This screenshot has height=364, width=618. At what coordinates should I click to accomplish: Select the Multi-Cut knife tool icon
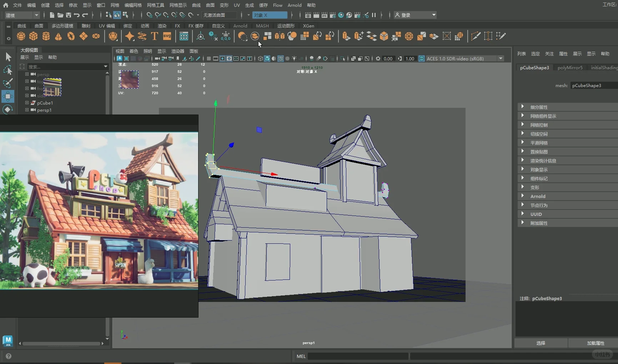tap(476, 36)
